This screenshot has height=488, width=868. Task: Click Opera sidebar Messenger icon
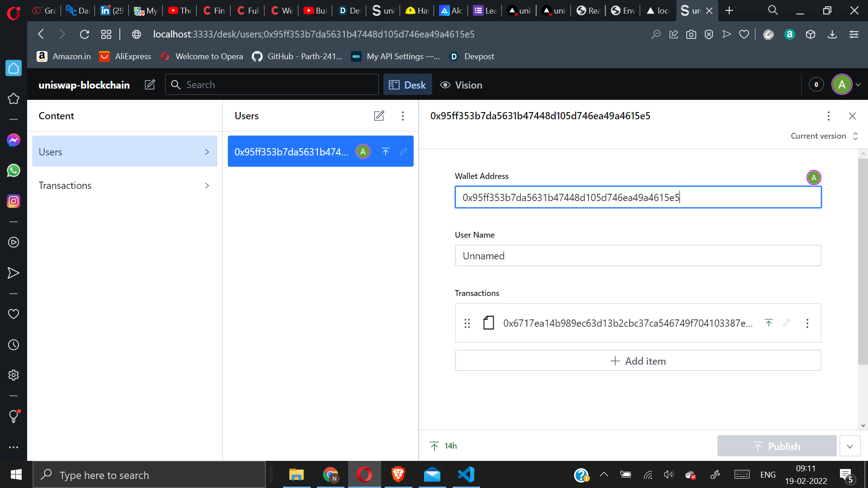pos(14,140)
